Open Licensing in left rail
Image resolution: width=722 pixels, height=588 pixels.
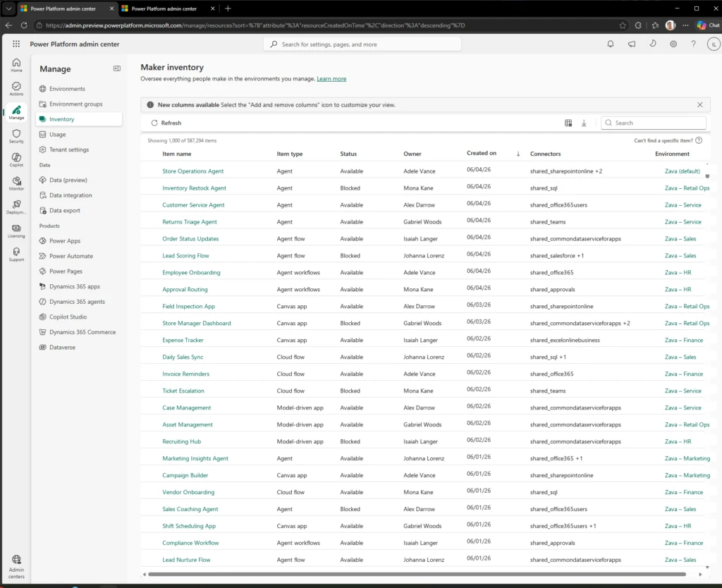click(16, 231)
